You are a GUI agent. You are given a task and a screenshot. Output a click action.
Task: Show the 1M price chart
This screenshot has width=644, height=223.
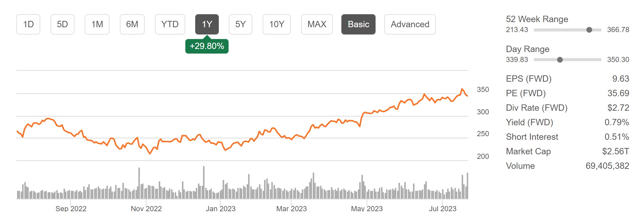tap(97, 24)
